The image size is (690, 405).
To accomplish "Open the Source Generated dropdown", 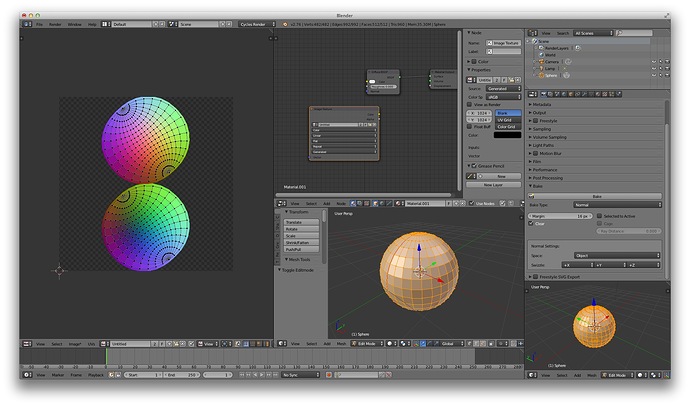I will point(503,88).
